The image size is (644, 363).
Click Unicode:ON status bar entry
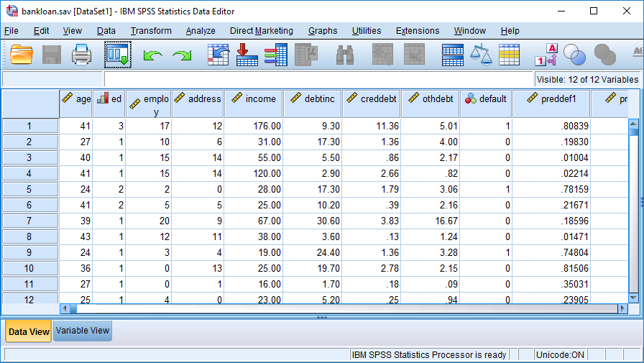point(560,355)
